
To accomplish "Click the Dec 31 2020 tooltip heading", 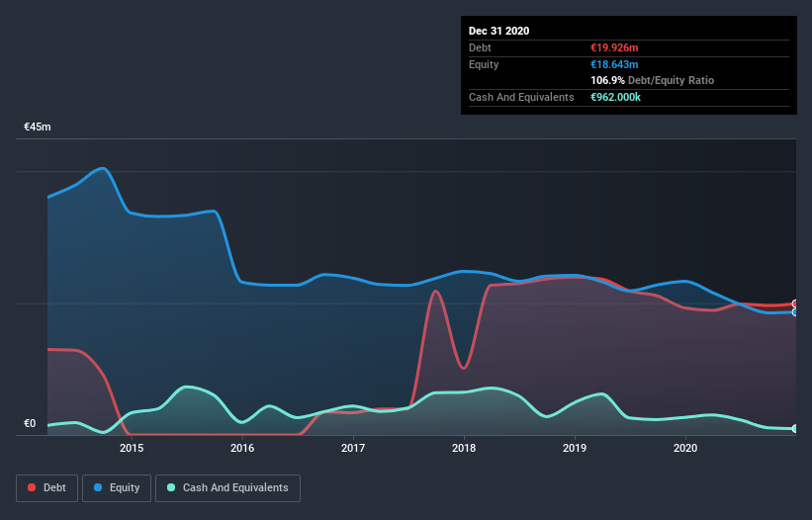I will point(498,31).
